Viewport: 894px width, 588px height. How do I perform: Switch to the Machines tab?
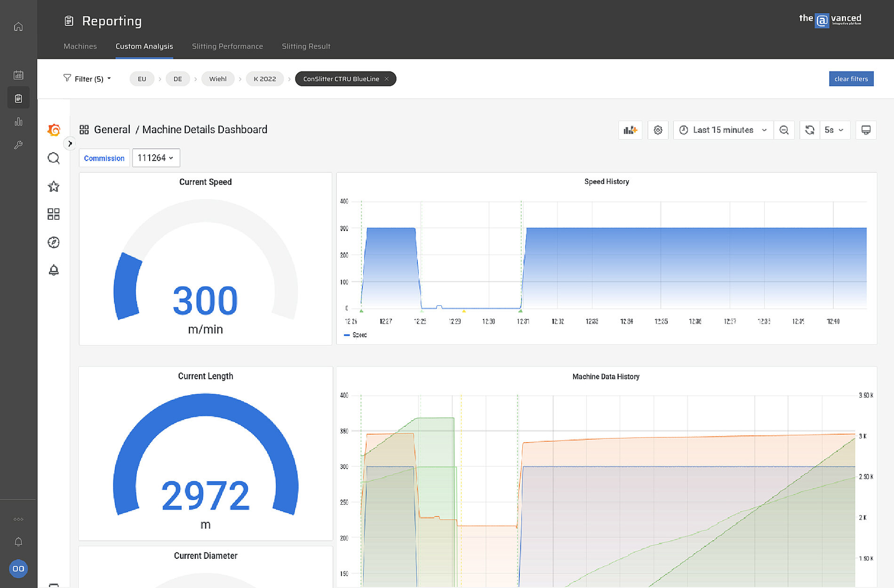80,46
